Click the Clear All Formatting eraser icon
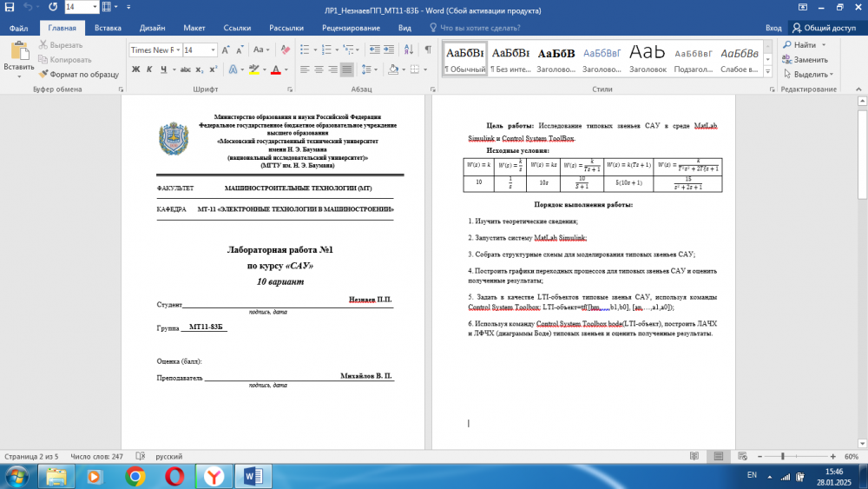This screenshot has height=489, width=868. 285,50
